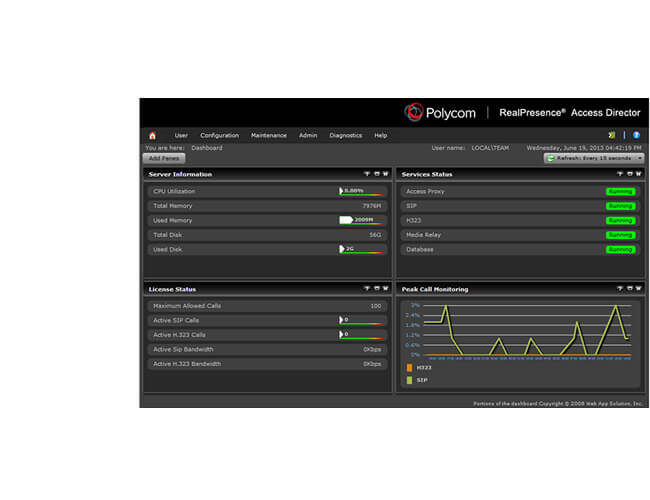
Task: Open the User menu
Action: [x=181, y=136]
